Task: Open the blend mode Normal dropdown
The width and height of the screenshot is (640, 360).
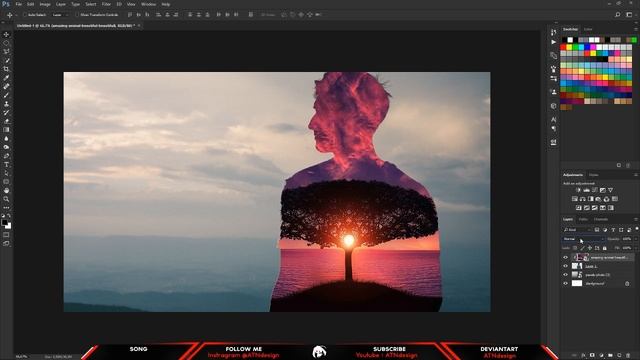Action: pyautogui.click(x=584, y=239)
